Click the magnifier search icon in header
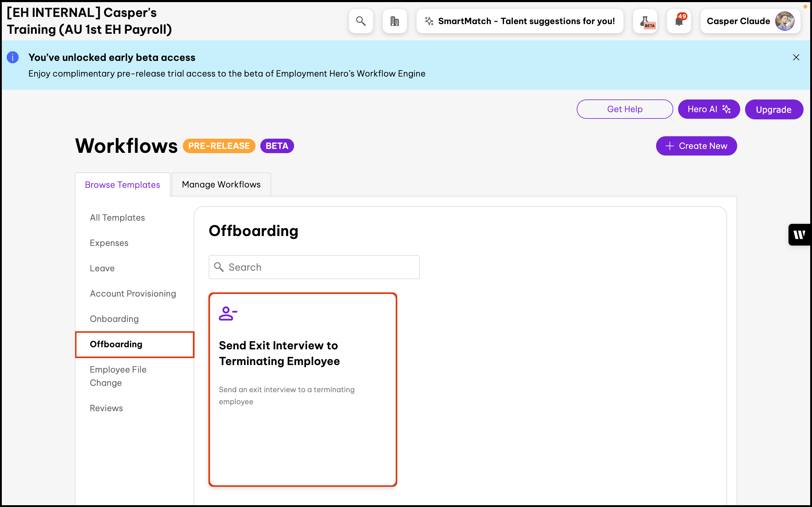The image size is (812, 507). click(361, 21)
